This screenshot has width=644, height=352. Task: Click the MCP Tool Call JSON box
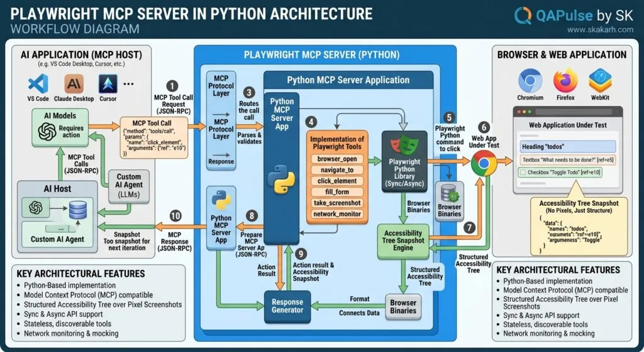[154, 137]
